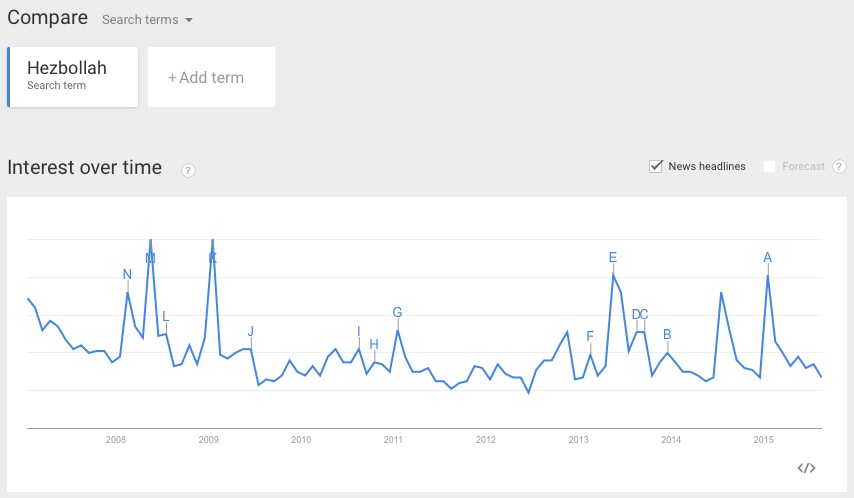The height and width of the screenshot is (498, 854).
Task: Enable the Forecast checkbox
Action: click(x=769, y=167)
